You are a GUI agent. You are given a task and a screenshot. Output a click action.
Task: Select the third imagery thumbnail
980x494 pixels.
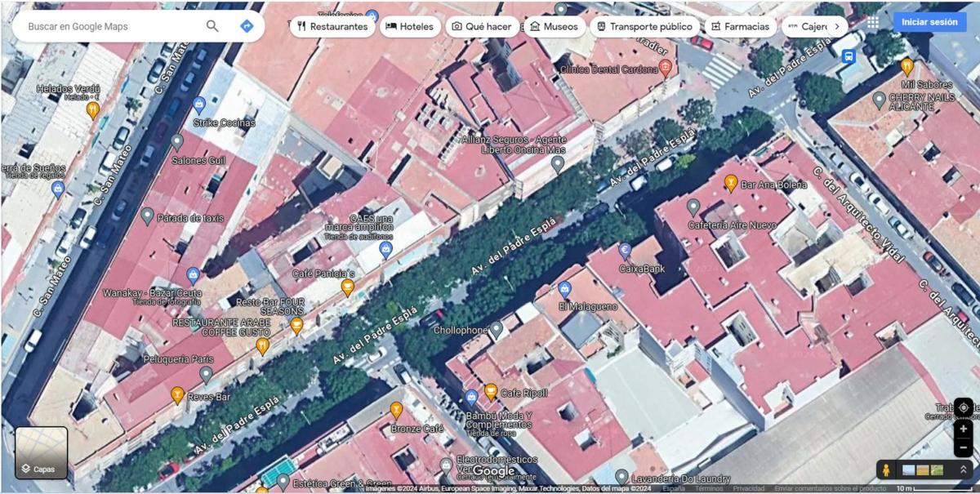coord(937,470)
